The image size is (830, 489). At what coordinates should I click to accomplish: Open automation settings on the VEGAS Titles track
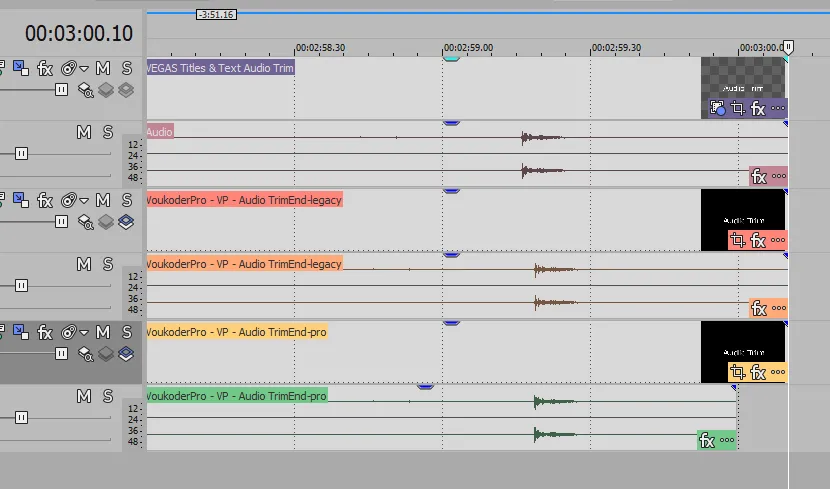(x=69, y=68)
